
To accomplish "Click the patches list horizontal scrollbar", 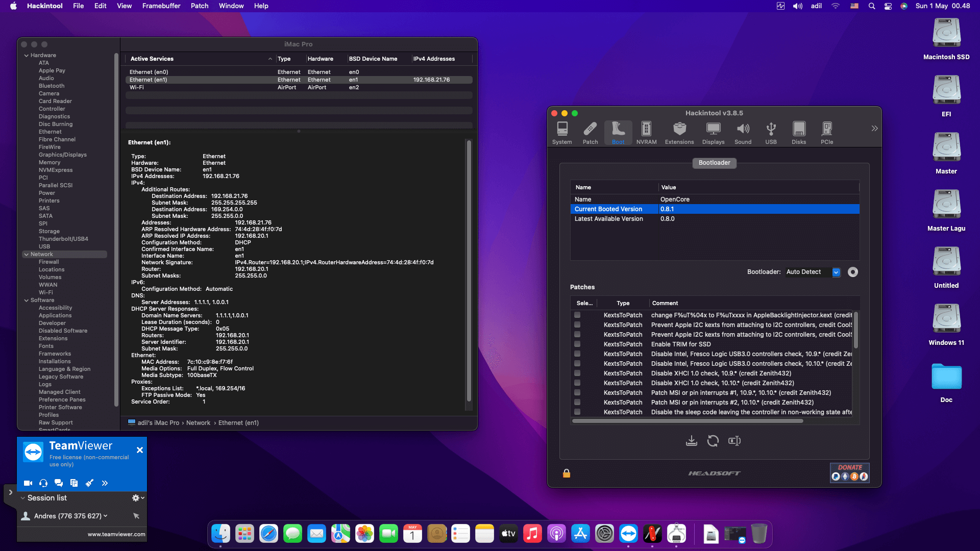I will click(688, 421).
